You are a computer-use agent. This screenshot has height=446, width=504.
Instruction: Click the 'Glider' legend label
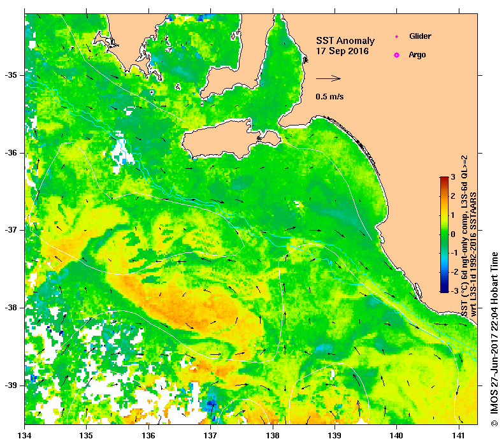tap(420, 36)
